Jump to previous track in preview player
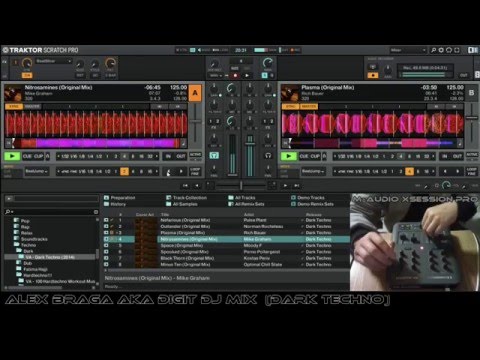 (x=185, y=186)
